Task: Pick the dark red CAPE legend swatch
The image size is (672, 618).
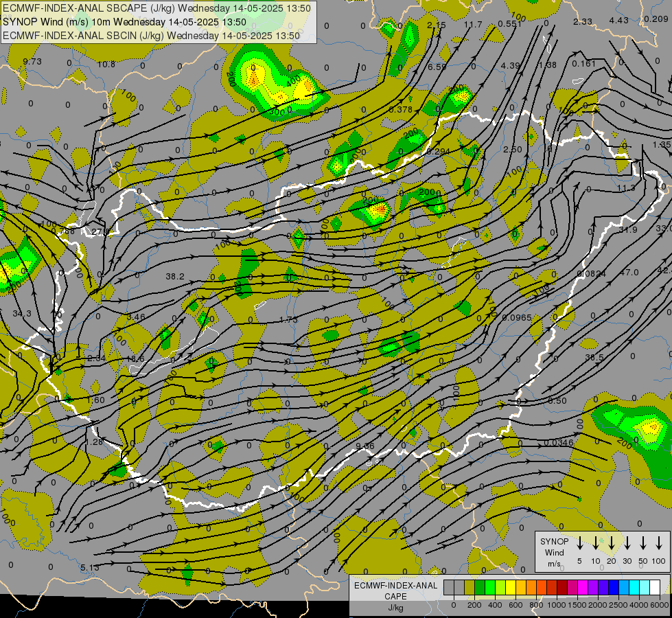Action: pos(562,587)
